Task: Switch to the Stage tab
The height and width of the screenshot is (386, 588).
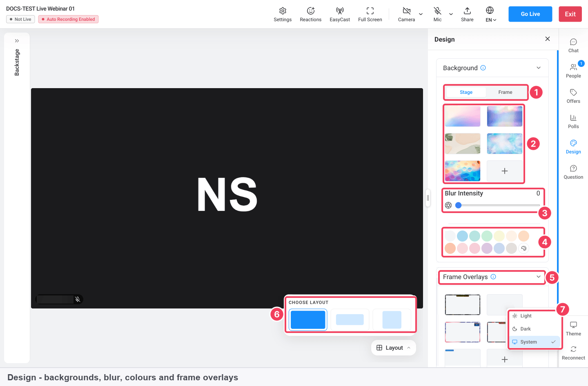Action: pos(466,92)
